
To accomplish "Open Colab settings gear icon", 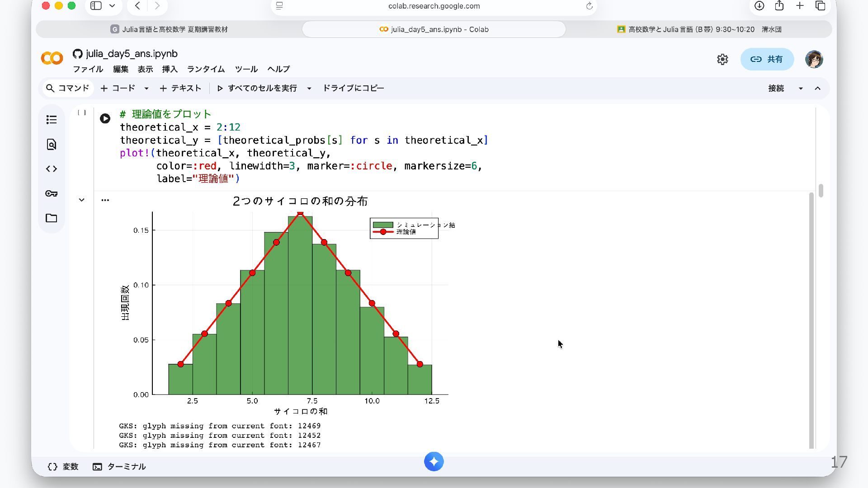I will tap(722, 59).
